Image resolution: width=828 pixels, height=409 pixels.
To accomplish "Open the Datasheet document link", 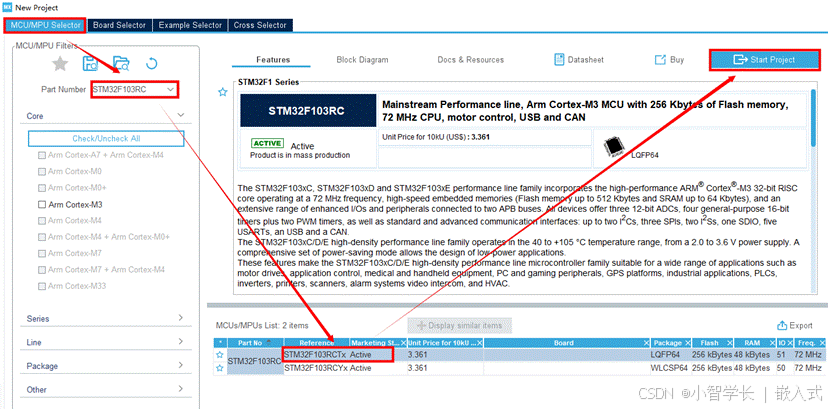I will click(x=579, y=60).
